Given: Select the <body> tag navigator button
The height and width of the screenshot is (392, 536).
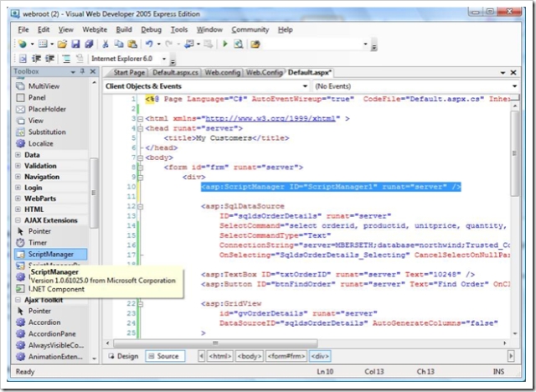Looking at the screenshot, I should pyautogui.click(x=250, y=356).
